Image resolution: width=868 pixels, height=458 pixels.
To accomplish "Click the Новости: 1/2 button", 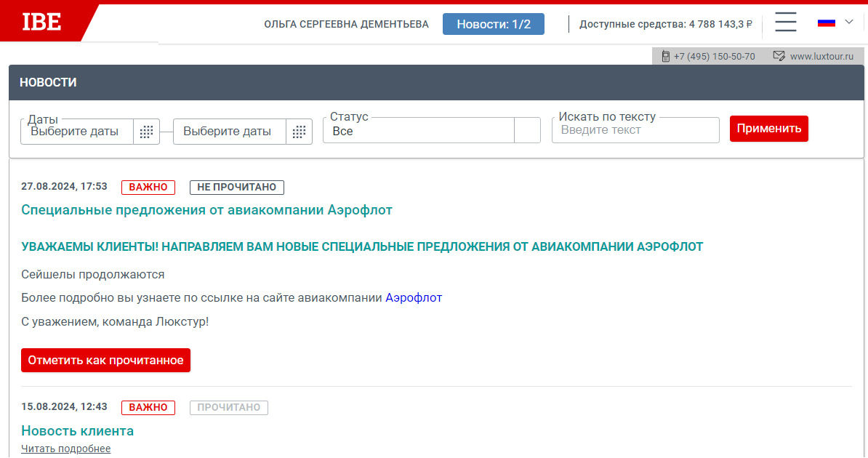I will point(494,24).
